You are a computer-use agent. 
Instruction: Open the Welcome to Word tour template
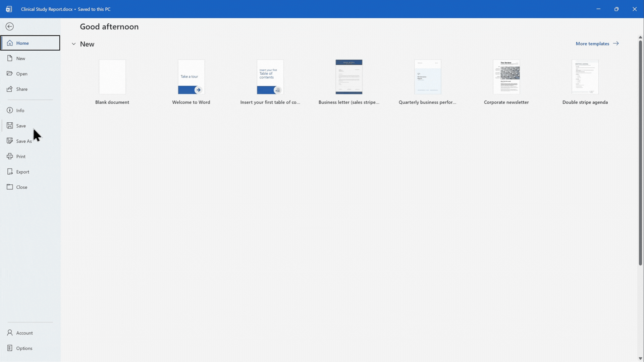[x=191, y=77]
